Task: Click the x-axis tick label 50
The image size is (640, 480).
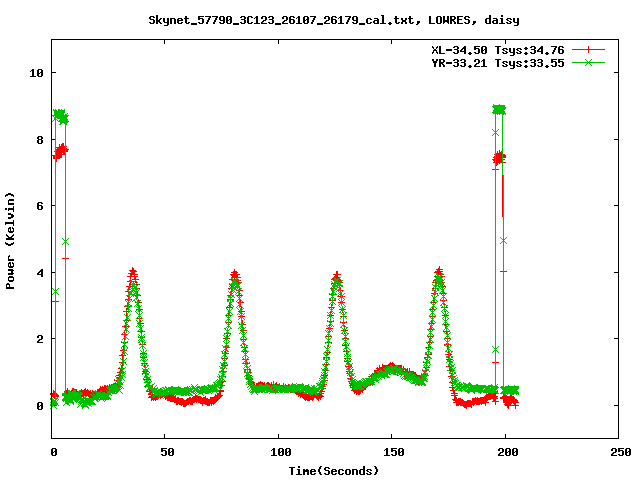Action: coord(167,452)
